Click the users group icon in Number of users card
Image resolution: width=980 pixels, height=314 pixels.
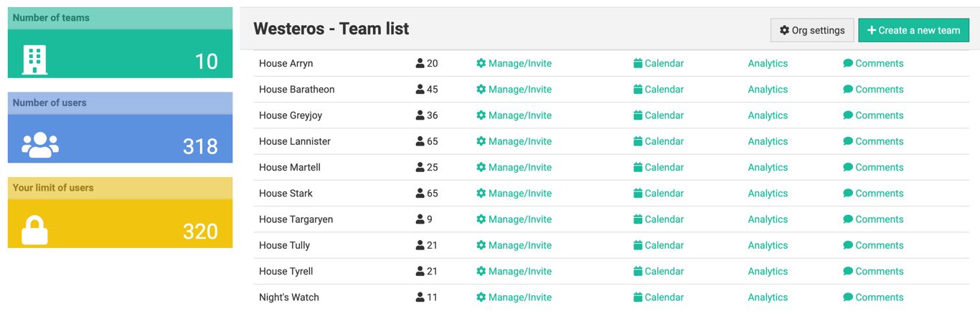pos(40,145)
